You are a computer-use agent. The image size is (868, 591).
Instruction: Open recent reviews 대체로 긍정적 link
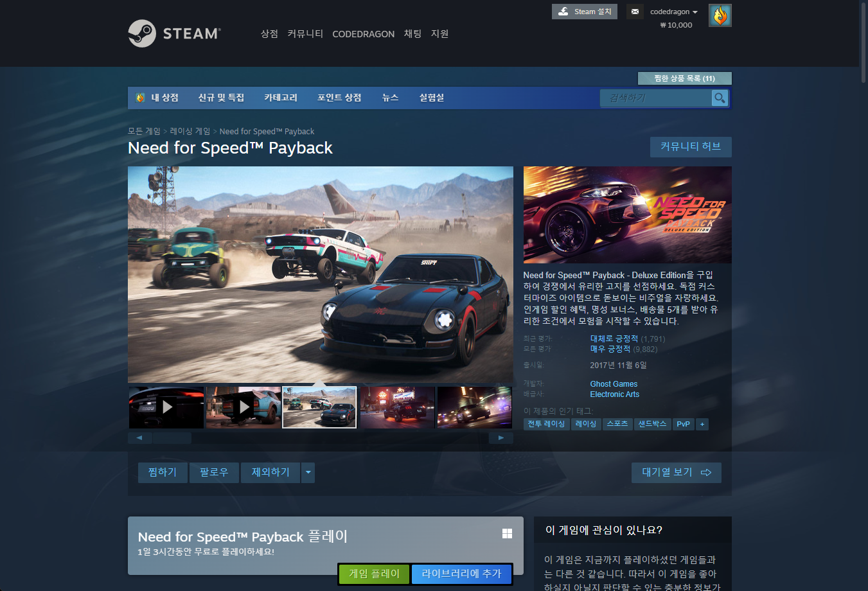pyautogui.click(x=614, y=339)
